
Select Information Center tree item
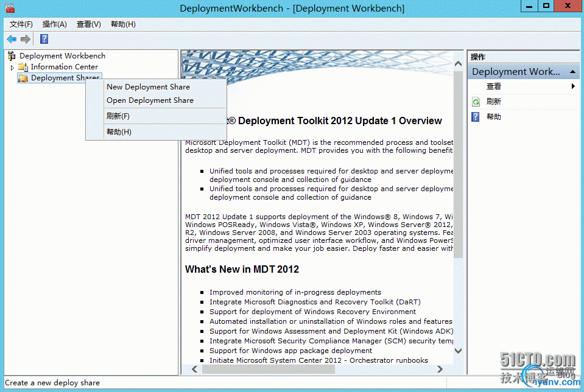[x=65, y=67]
